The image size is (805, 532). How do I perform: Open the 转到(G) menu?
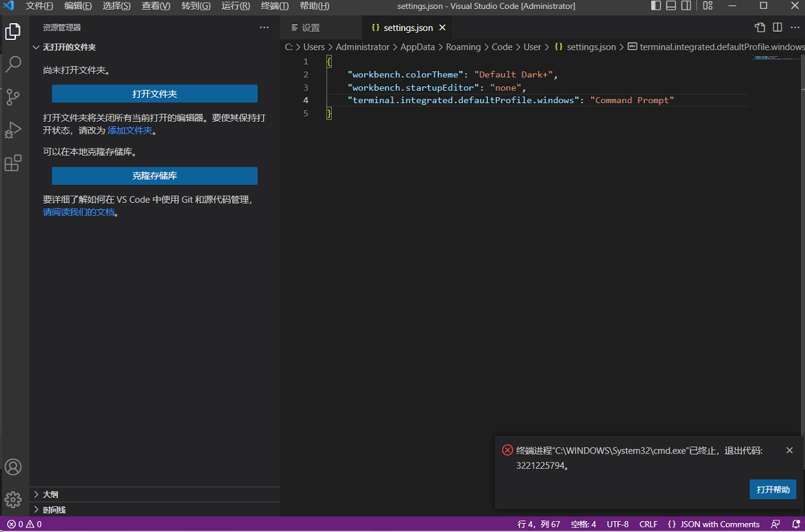click(196, 6)
